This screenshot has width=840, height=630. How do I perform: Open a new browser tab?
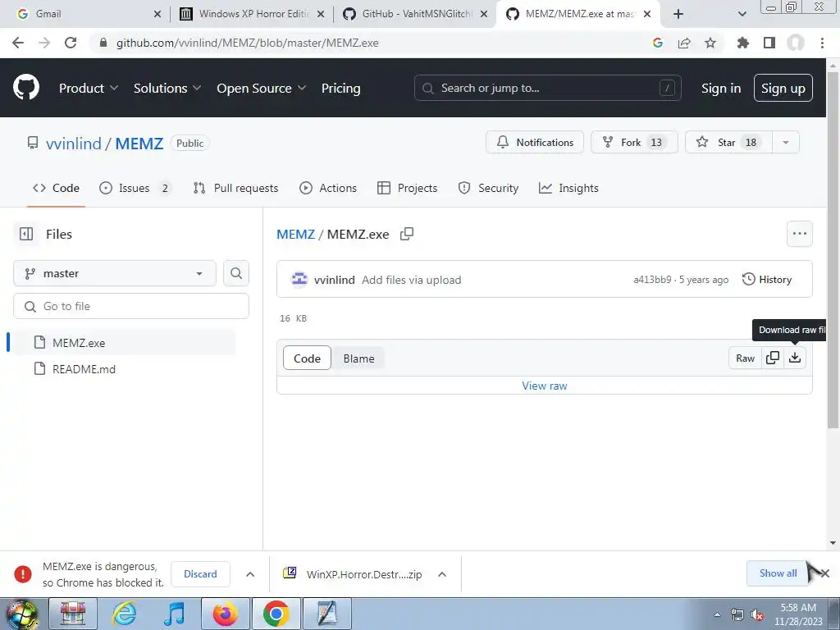pyautogui.click(x=678, y=14)
